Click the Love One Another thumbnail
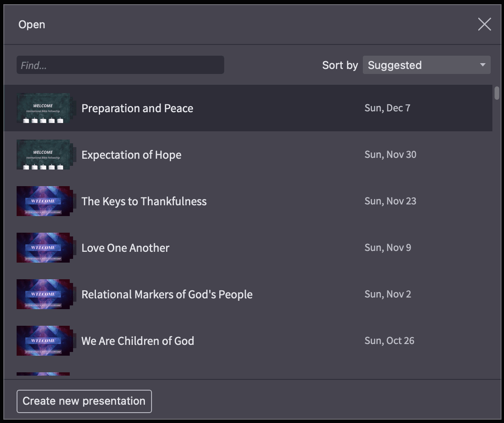504x423 pixels. click(x=43, y=248)
